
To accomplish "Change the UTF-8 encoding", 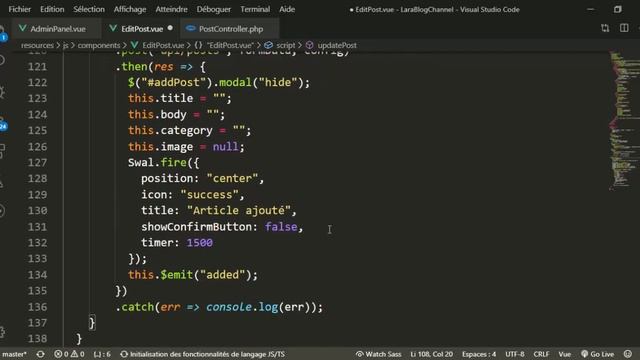I will pos(515,354).
